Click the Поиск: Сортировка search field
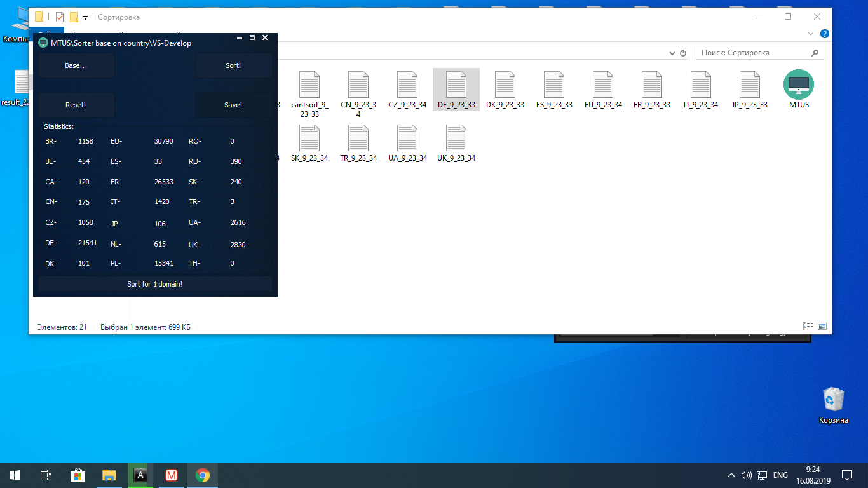The width and height of the screenshot is (868, 488). [753, 53]
